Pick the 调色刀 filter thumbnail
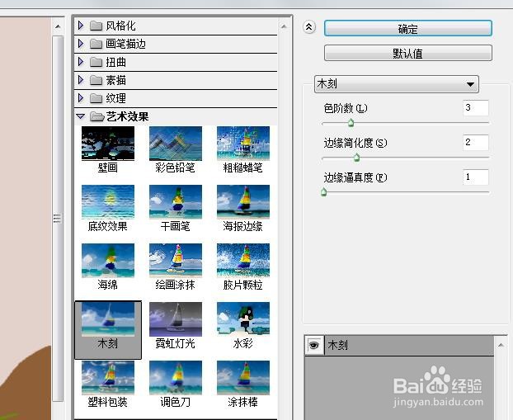The width and height of the screenshot is (513, 420). pyautogui.click(x=176, y=378)
